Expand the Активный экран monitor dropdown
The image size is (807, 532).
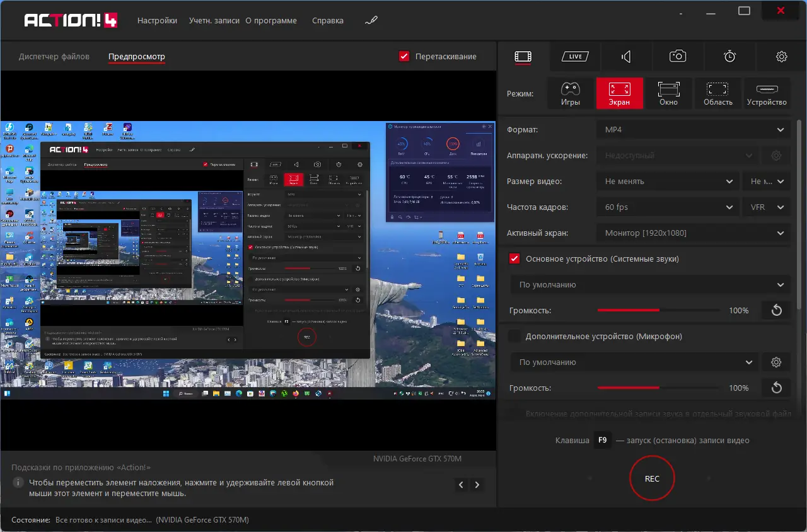[x=693, y=233]
